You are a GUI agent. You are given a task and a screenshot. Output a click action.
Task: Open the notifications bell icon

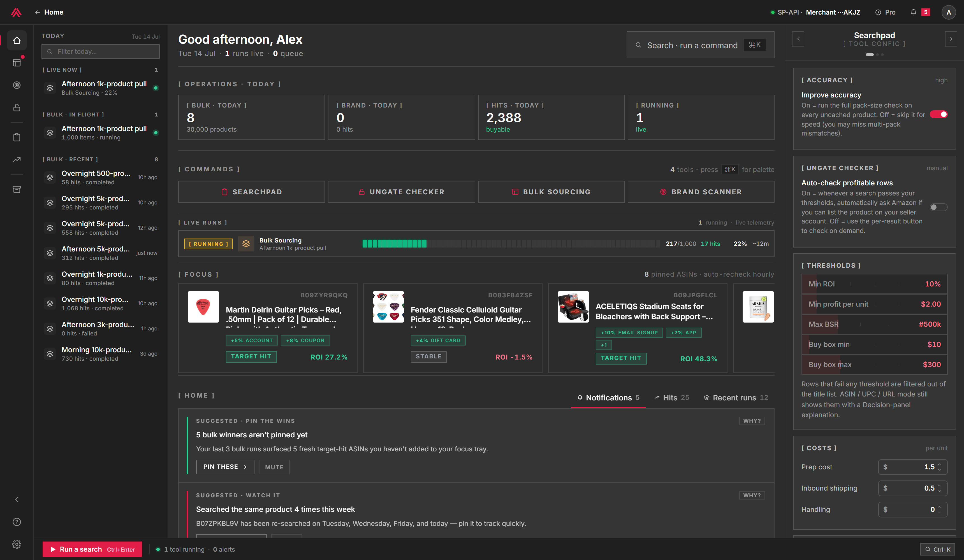(x=914, y=12)
